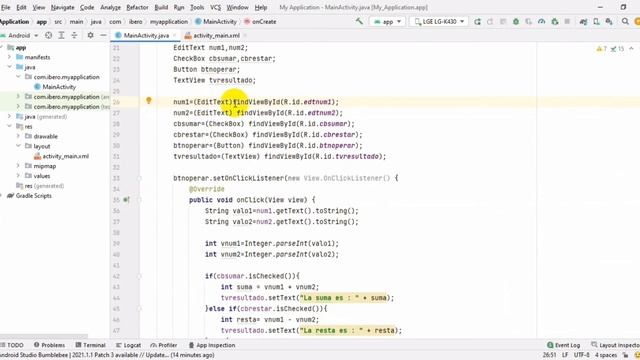Open the VCS menu
Image resolution: width=640 pixels, height=360 pixels.
pos(215,7)
